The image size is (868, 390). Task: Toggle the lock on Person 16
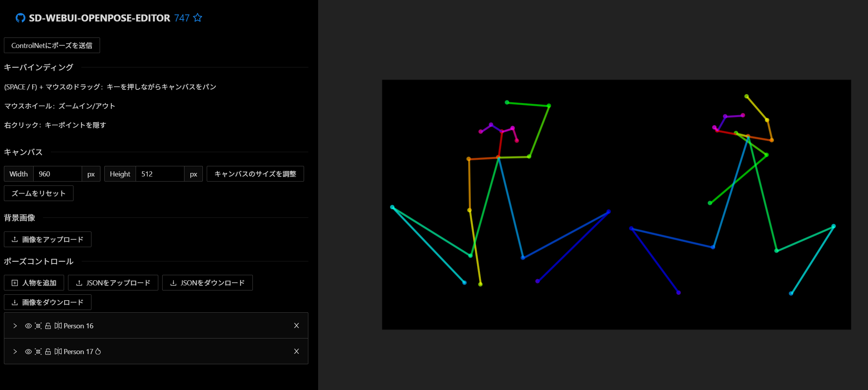pyautogui.click(x=48, y=326)
